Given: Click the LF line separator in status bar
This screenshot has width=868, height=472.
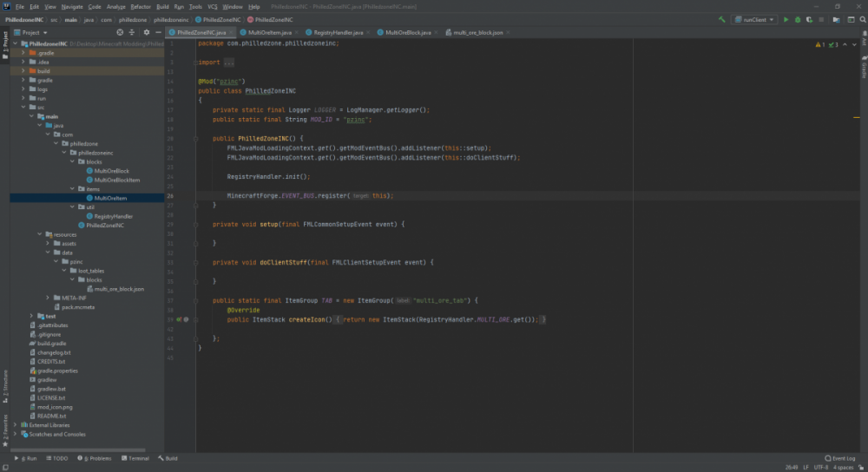Looking at the screenshot, I should [806, 468].
